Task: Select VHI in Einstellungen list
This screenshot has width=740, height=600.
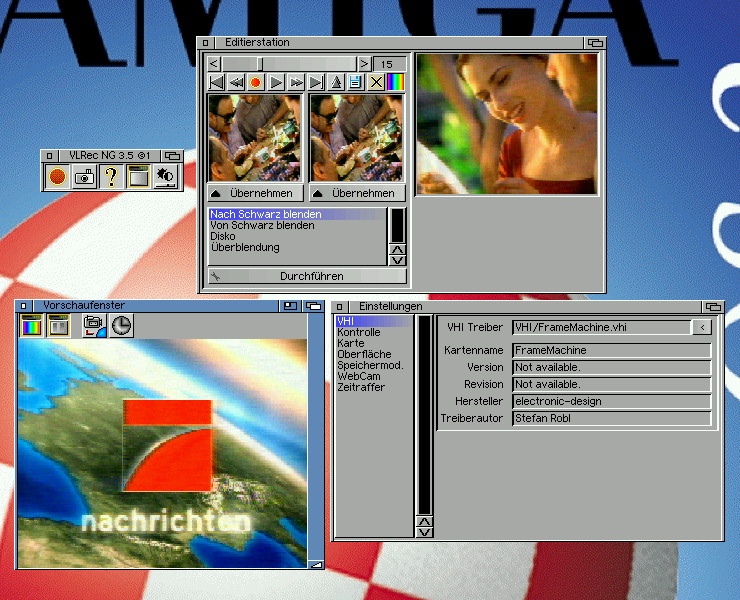Action: click(373, 321)
